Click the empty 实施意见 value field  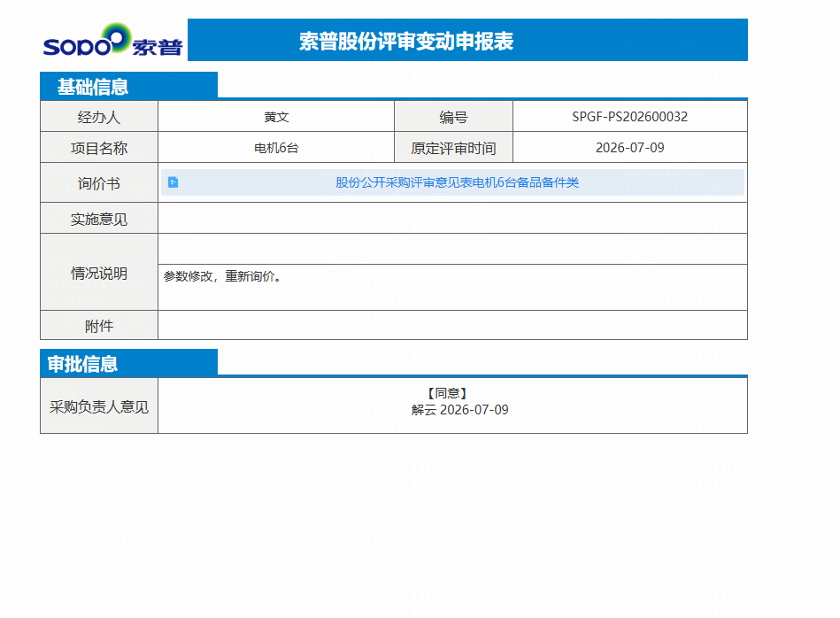(452, 218)
